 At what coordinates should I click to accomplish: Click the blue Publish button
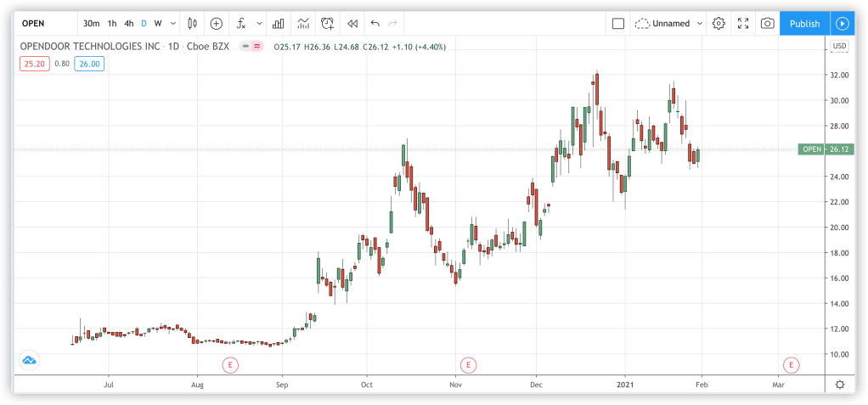[804, 24]
